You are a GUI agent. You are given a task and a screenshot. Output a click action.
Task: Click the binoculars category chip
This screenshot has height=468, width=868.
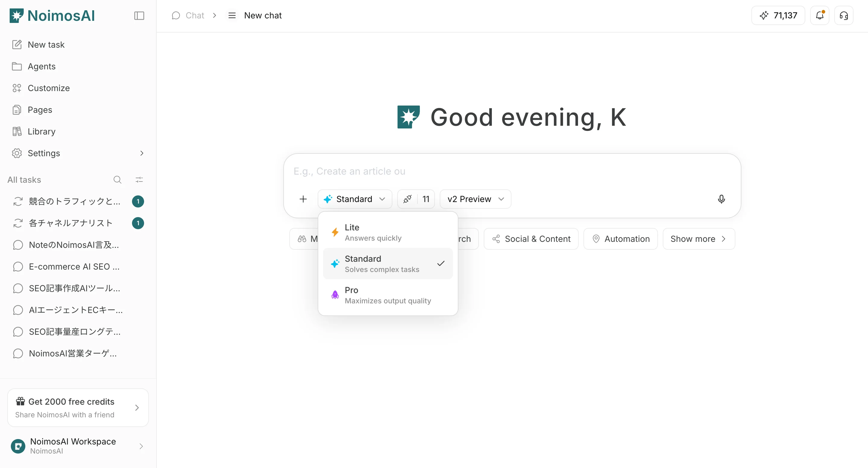click(x=303, y=239)
